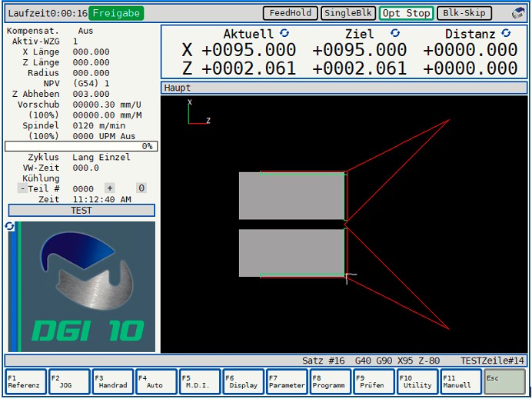Click the Radius value 000.000
The width and height of the screenshot is (532, 399).
click(91, 73)
